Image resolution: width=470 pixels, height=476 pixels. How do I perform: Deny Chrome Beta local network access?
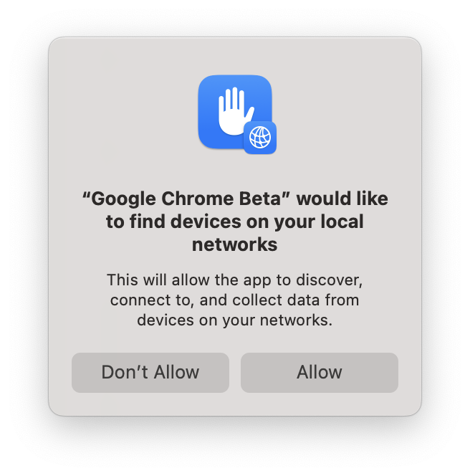click(150, 373)
